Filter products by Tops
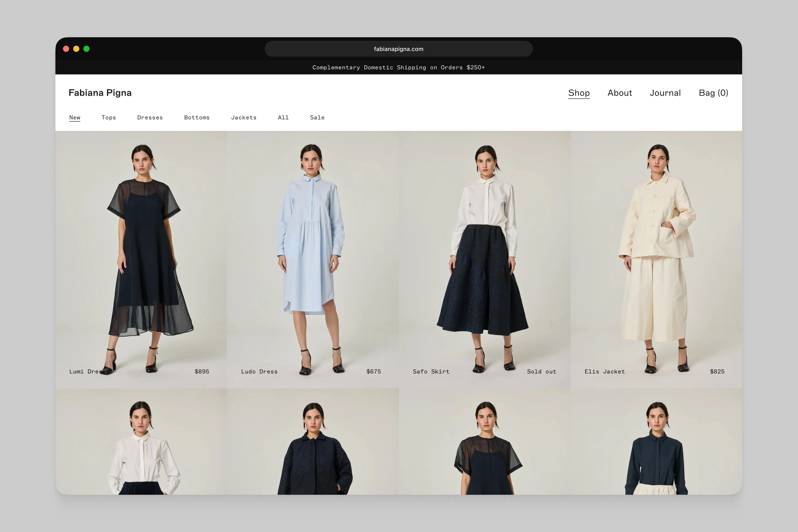 tap(109, 117)
